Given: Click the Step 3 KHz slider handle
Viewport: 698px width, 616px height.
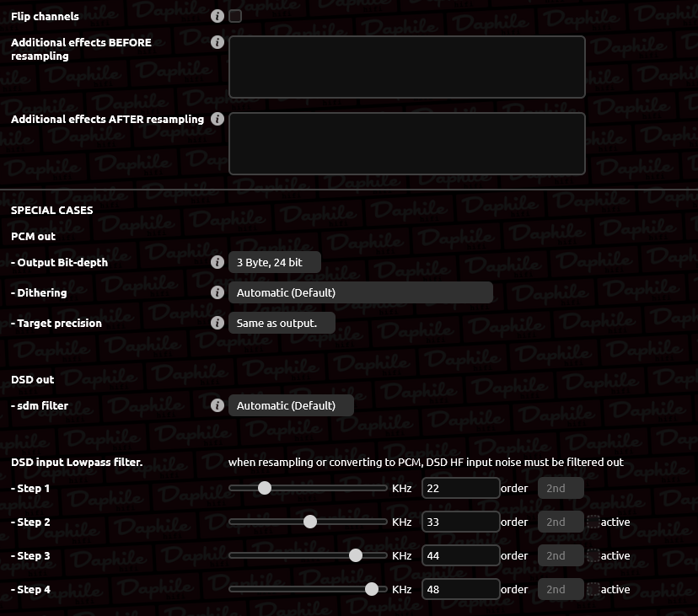Looking at the screenshot, I should (x=355, y=555).
